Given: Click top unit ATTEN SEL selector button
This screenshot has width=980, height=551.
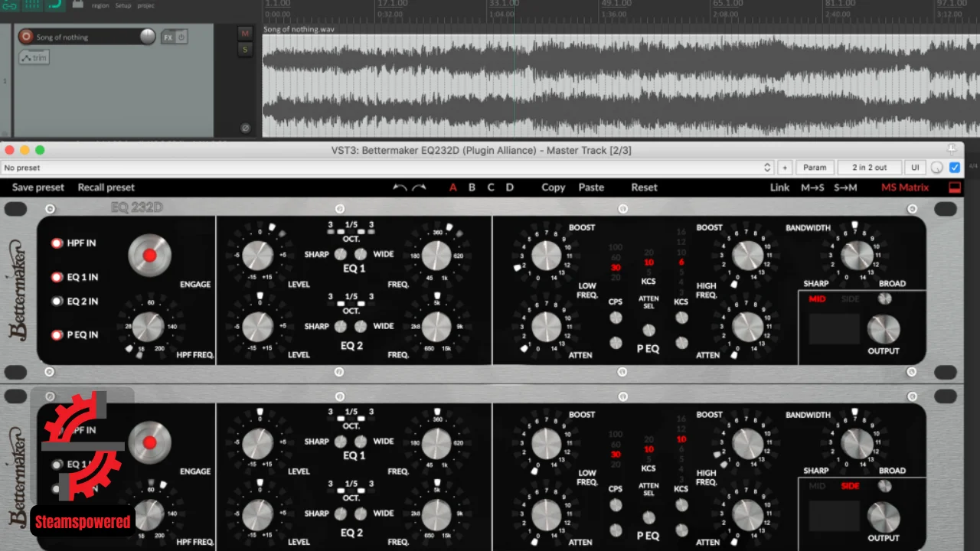Looking at the screenshot, I should coord(648,330).
